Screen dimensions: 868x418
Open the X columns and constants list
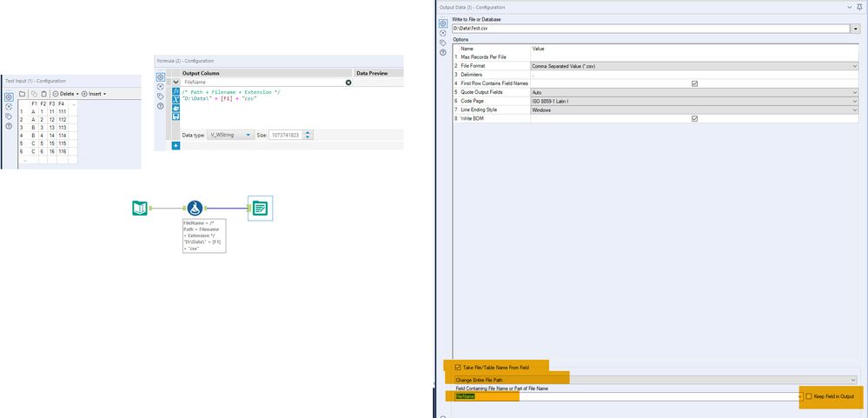pyautogui.click(x=176, y=99)
